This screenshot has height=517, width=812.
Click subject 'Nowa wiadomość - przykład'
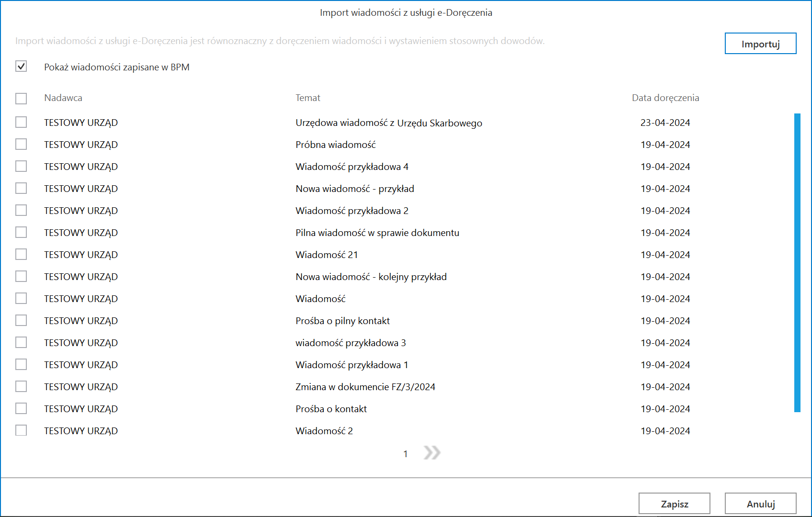pos(355,189)
